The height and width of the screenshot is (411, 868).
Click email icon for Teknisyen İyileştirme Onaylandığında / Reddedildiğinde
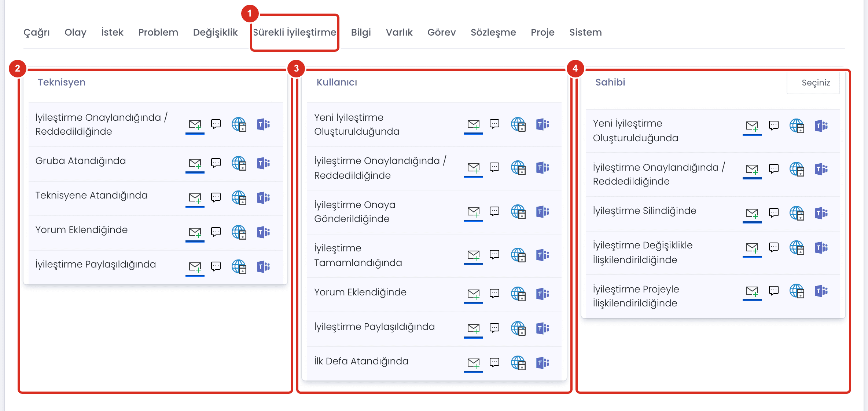click(x=195, y=125)
